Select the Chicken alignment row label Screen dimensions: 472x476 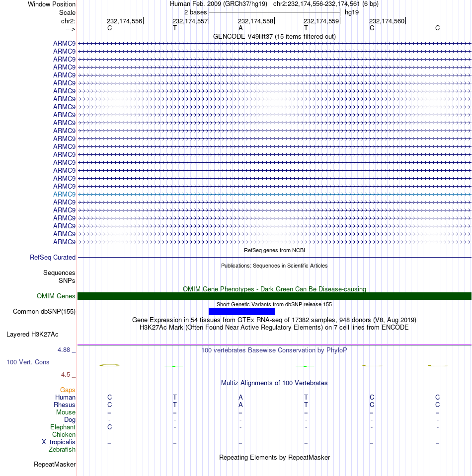(64, 434)
